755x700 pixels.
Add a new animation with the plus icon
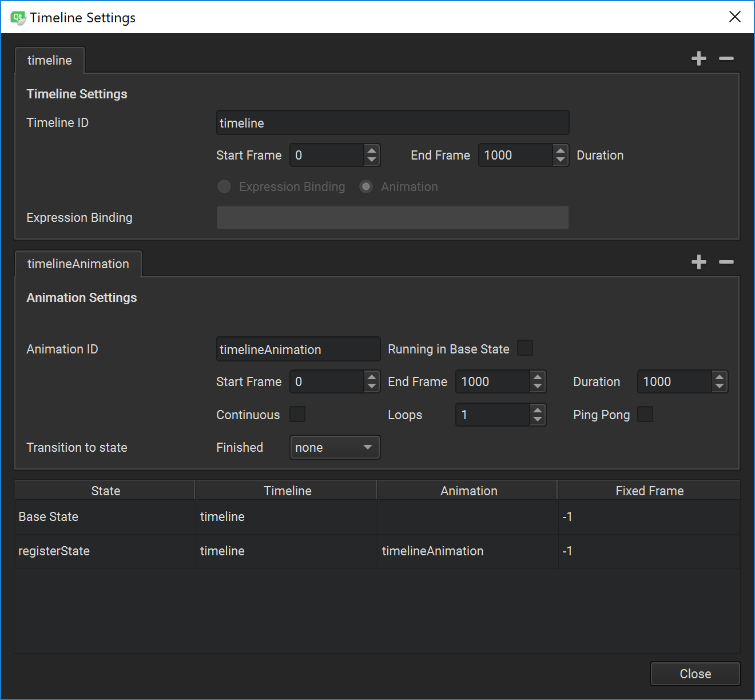[698, 262]
